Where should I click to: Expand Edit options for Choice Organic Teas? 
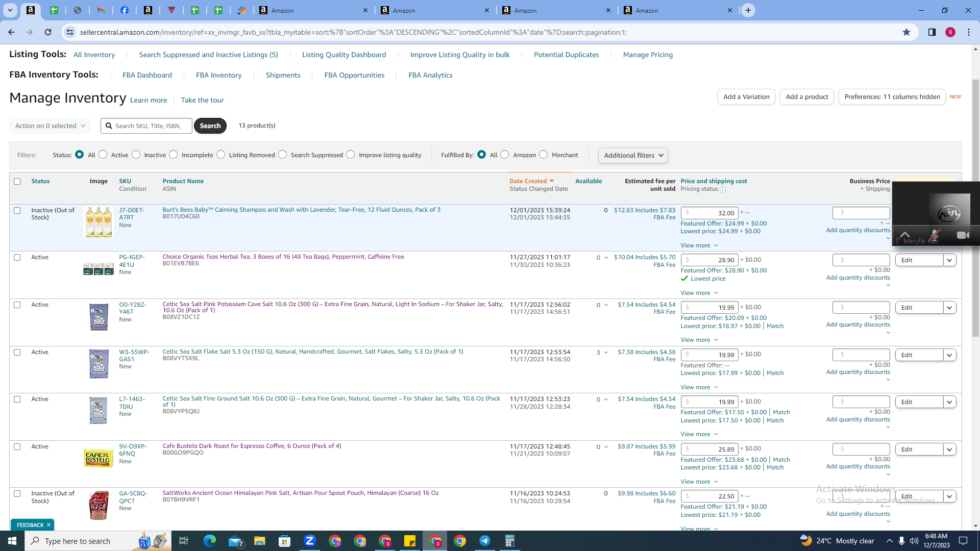coord(949,260)
